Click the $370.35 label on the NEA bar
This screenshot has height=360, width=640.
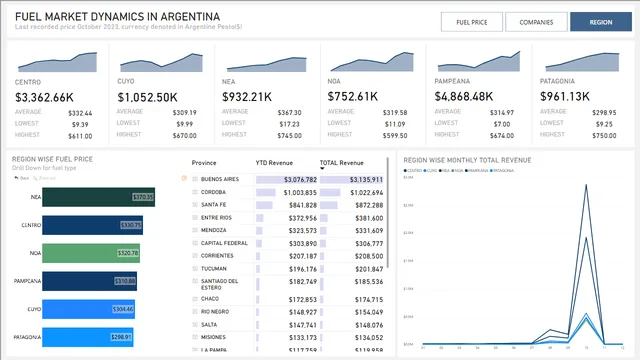(143, 197)
